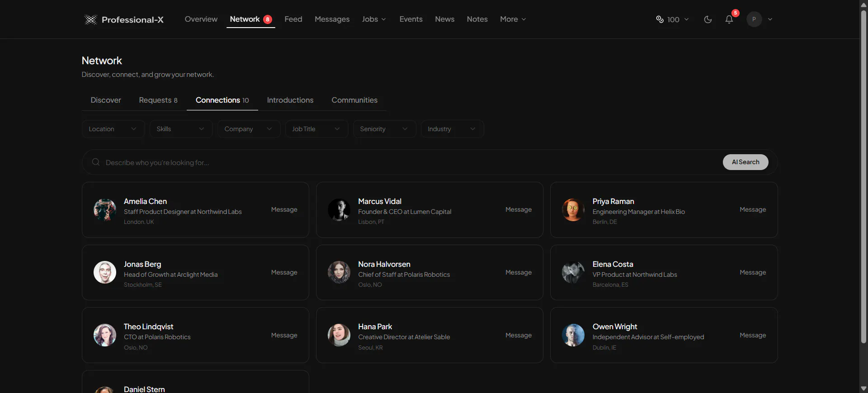Open the Industry filter dropdown
868x393 pixels.
pos(452,129)
